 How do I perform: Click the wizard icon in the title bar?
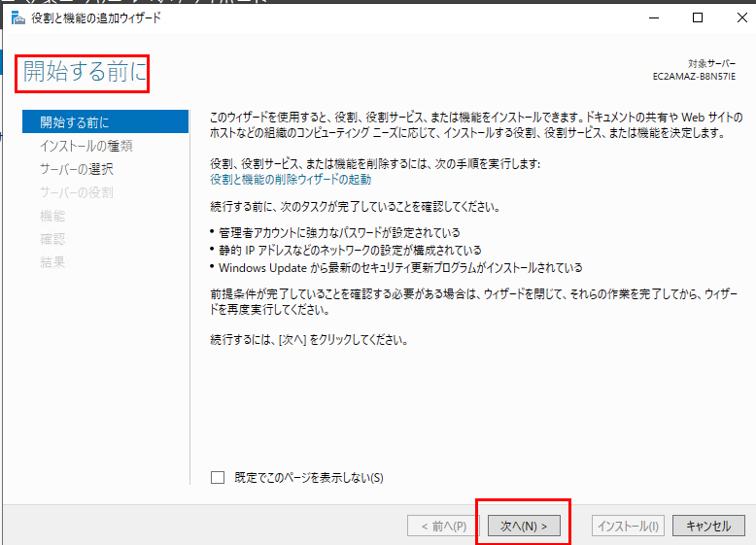pos(17,17)
